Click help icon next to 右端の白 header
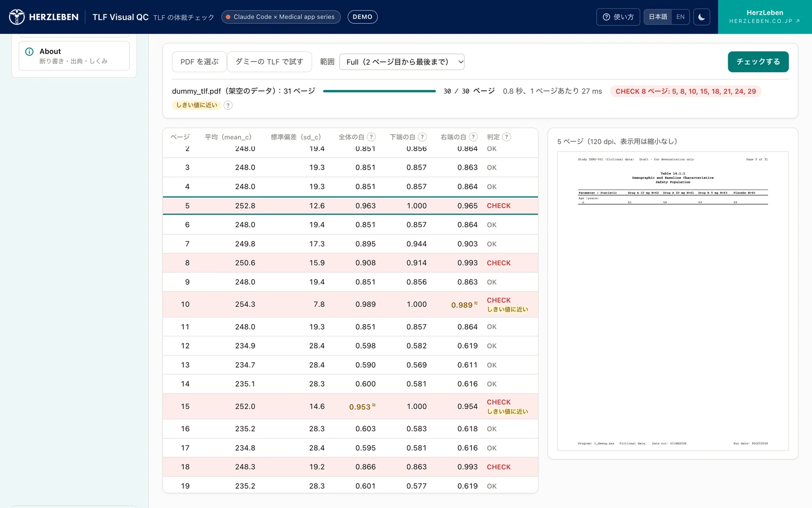Screen dimensions: 812x508 point(473,137)
